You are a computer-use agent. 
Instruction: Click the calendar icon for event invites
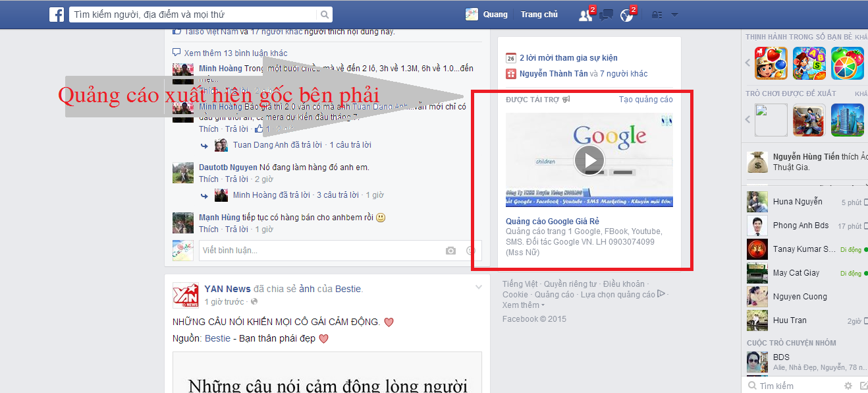[x=510, y=58]
